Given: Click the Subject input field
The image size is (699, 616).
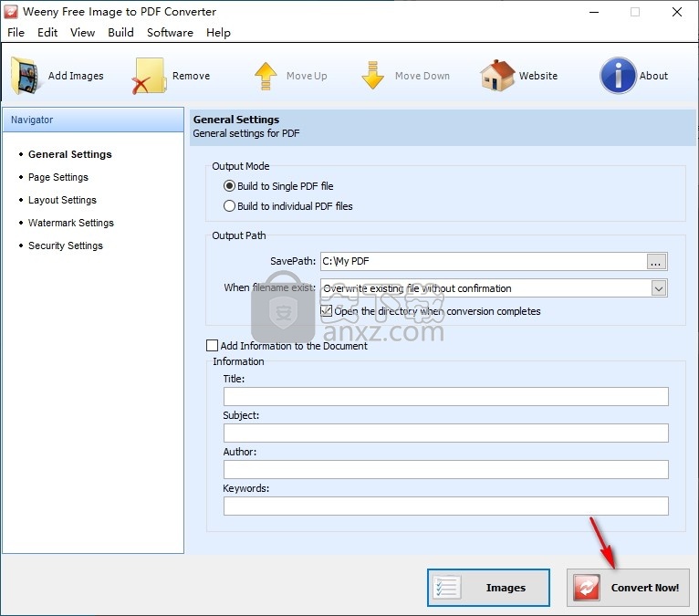Looking at the screenshot, I should [x=446, y=433].
